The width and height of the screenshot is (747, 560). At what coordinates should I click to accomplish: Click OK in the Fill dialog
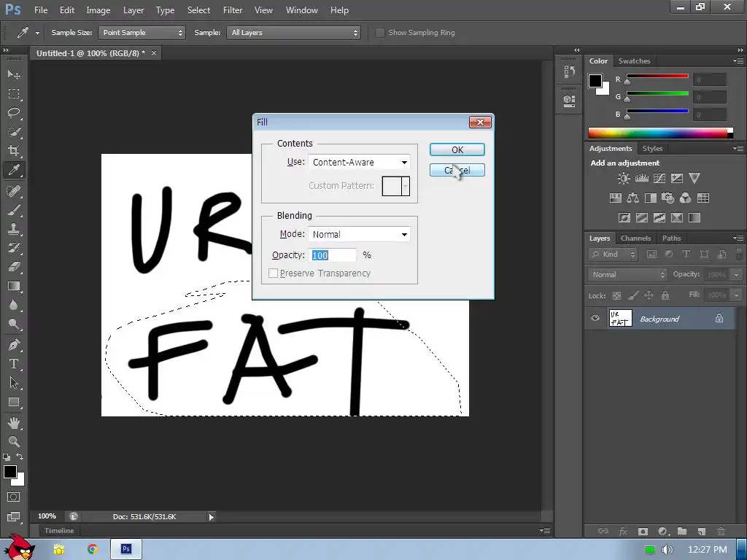457,149
